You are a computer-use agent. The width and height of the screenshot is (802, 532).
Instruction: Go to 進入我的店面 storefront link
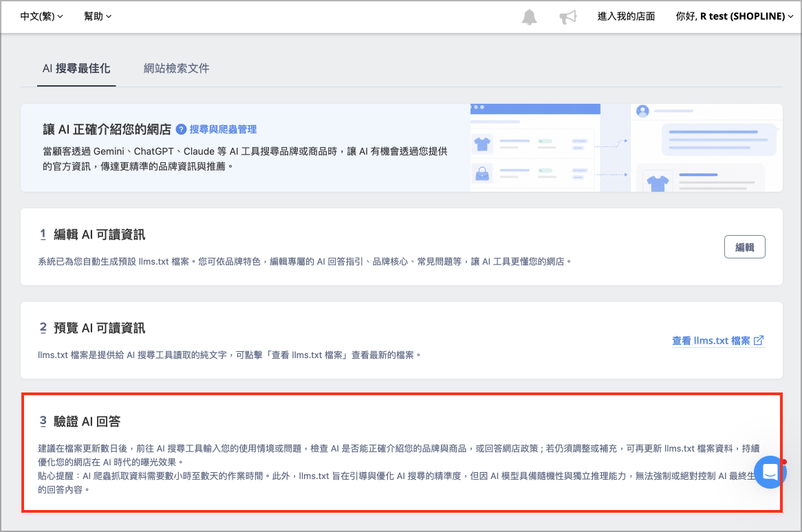[626, 16]
